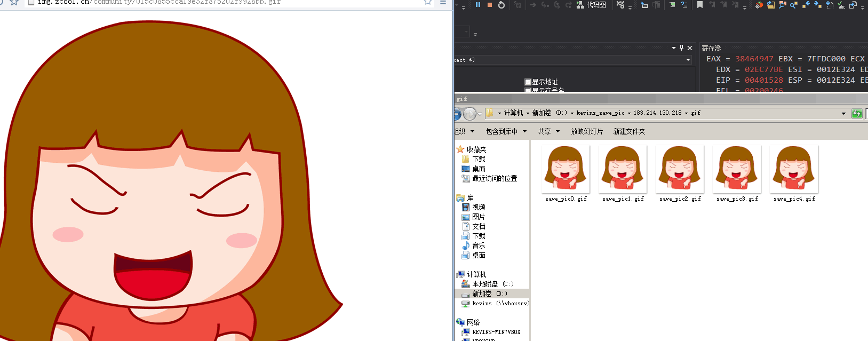The height and width of the screenshot is (341, 868).
Task: Refresh the Explorer folder with green arrows icon
Action: tap(857, 113)
